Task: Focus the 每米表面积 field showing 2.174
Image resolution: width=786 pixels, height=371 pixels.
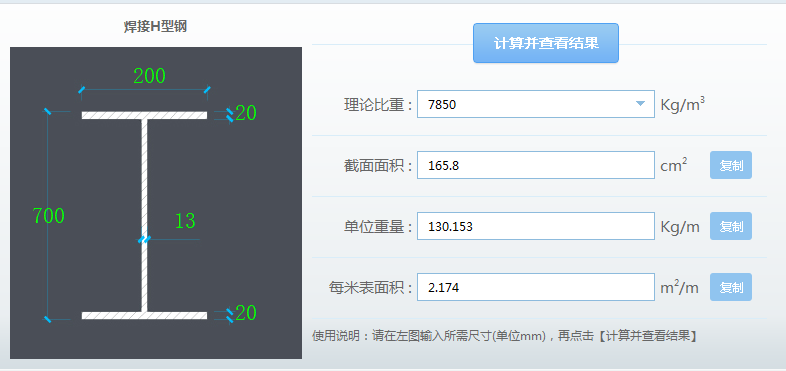Action: (x=535, y=287)
